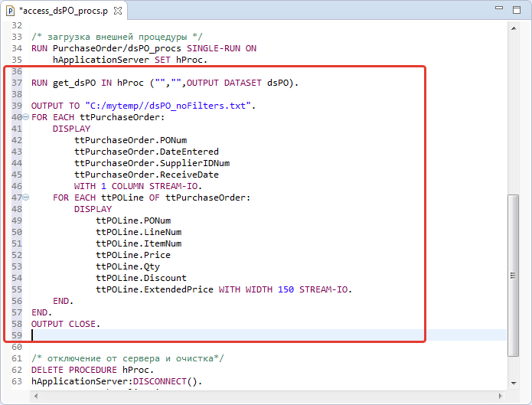The width and height of the screenshot is (532, 405).
Task: Click horizontal scrollbar left arrow
Action: (x=36, y=396)
